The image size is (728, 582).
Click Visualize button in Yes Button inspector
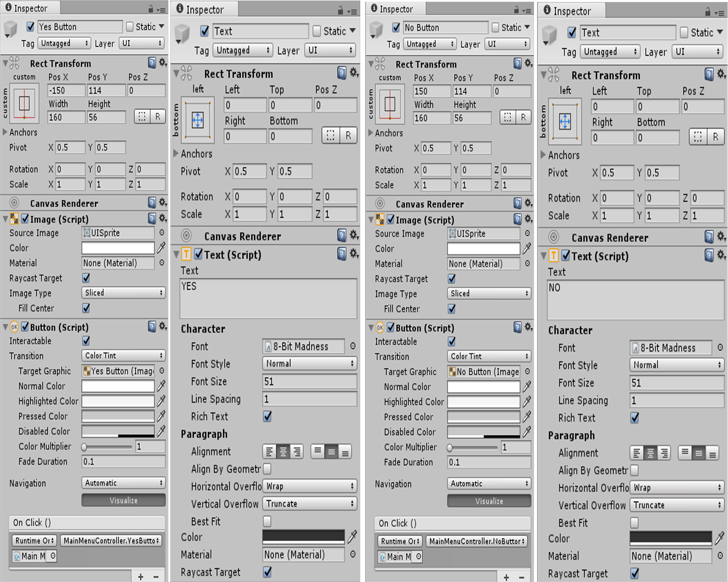(124, 501)
